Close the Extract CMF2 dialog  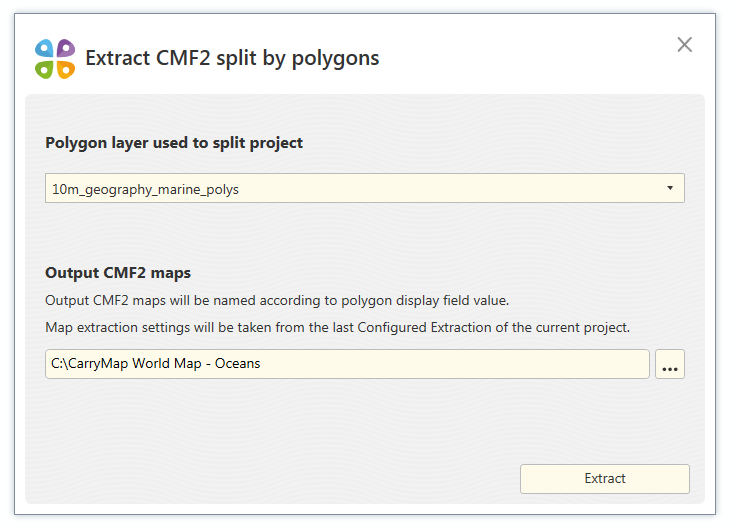(x=684, y=45)
